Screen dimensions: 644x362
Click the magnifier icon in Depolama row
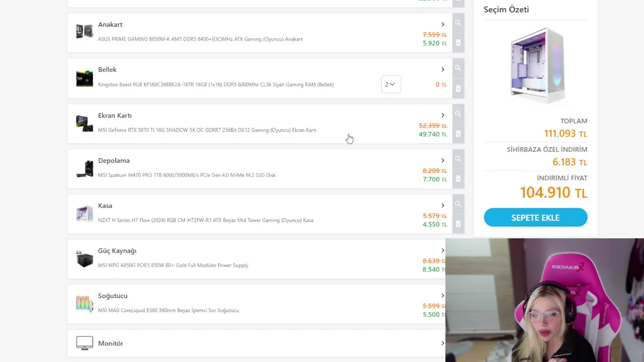point(458,159)
